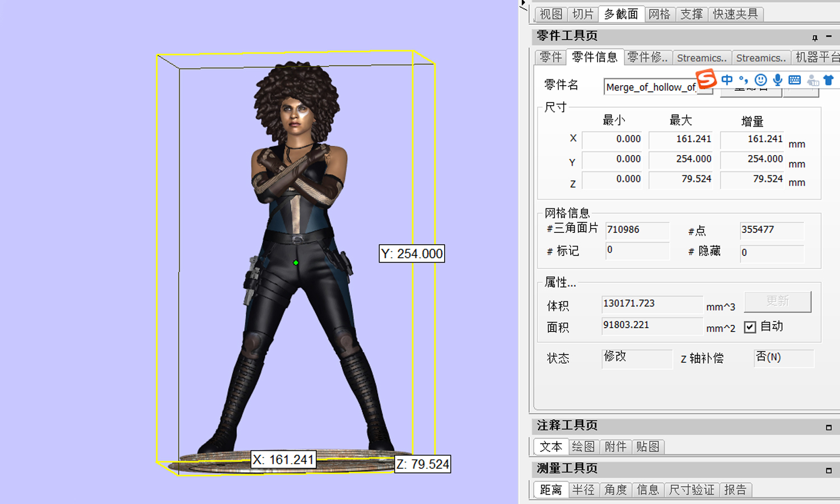Click the green center point on the model
The height and width of the screenshot is (504, 840).
(x=296, y=263)
